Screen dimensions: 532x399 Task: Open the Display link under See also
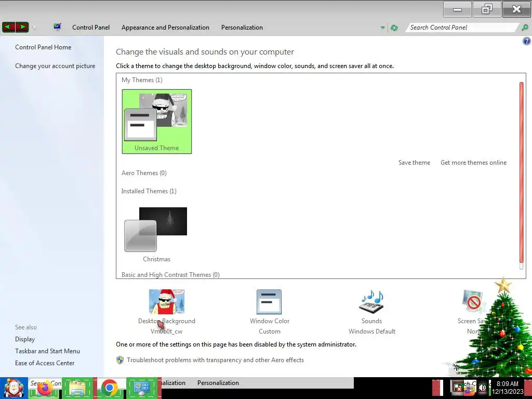click(25, 339)
